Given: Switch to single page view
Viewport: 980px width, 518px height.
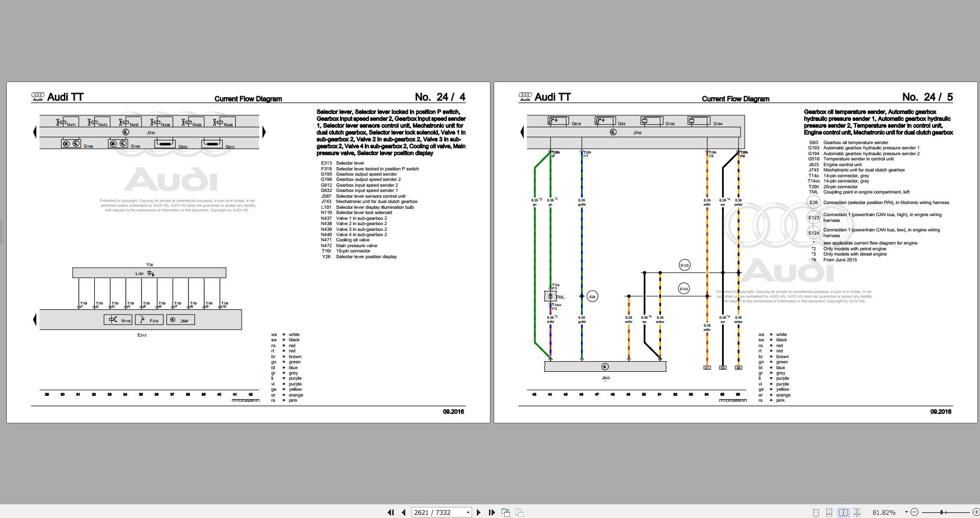Looking at the screenshot, I should pyautogui.click(x=816, y=512).
